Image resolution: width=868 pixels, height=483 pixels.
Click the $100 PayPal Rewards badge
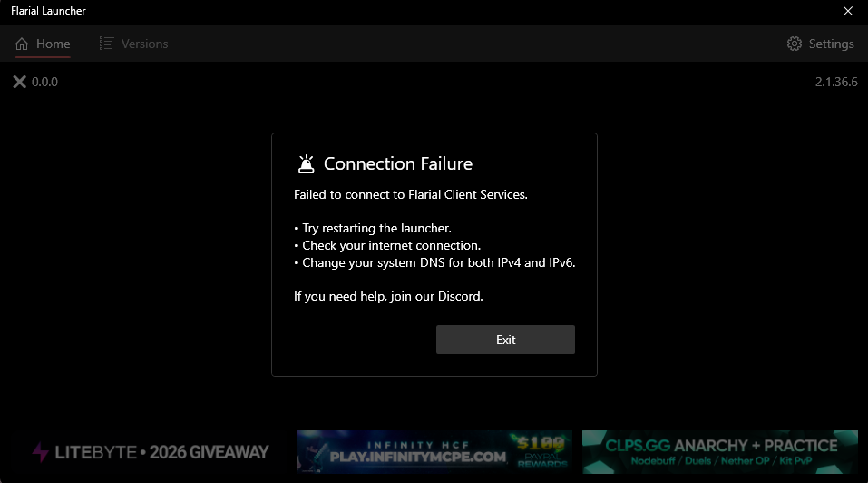click(x=542, y=451)
